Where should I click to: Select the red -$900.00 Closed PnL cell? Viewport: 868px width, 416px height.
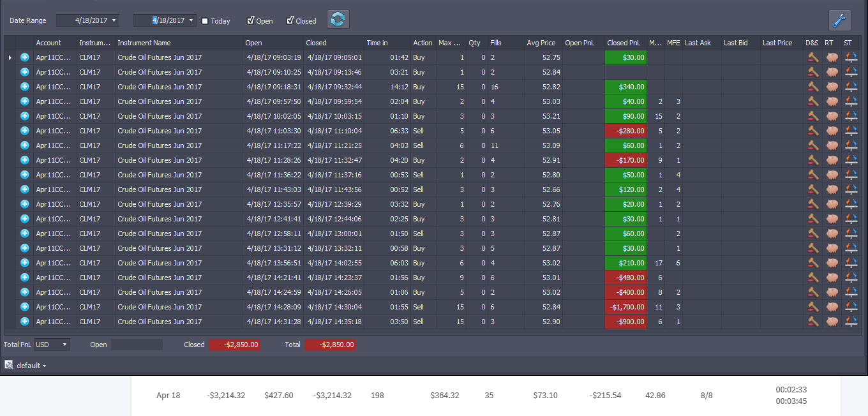(625, 322)
